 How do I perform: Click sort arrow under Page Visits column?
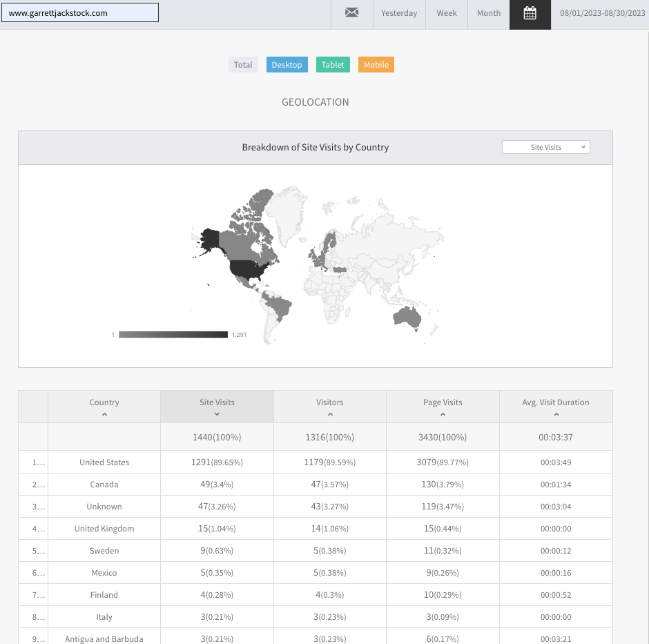click(x=443, y=415)
